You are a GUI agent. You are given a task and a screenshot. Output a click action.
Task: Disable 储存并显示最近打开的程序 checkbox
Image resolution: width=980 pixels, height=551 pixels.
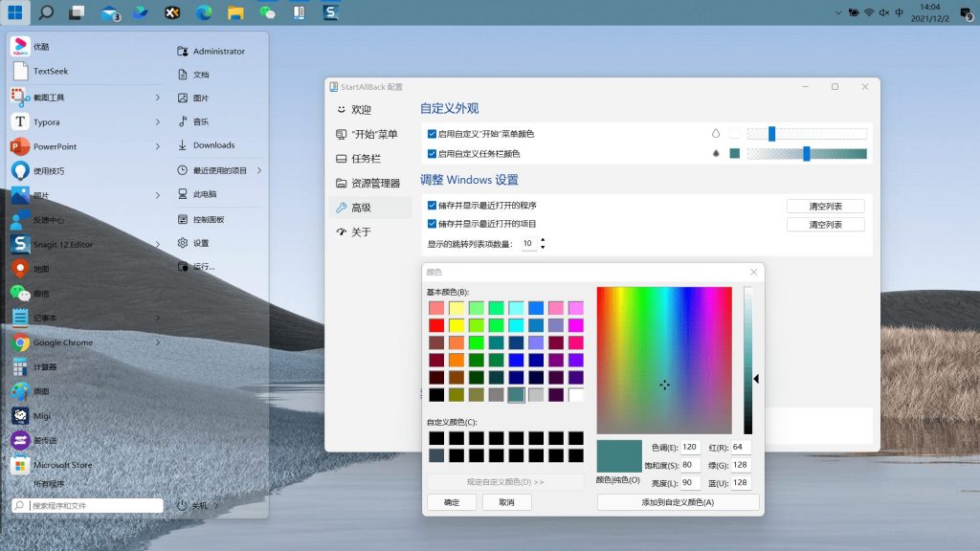coord(433,206)
